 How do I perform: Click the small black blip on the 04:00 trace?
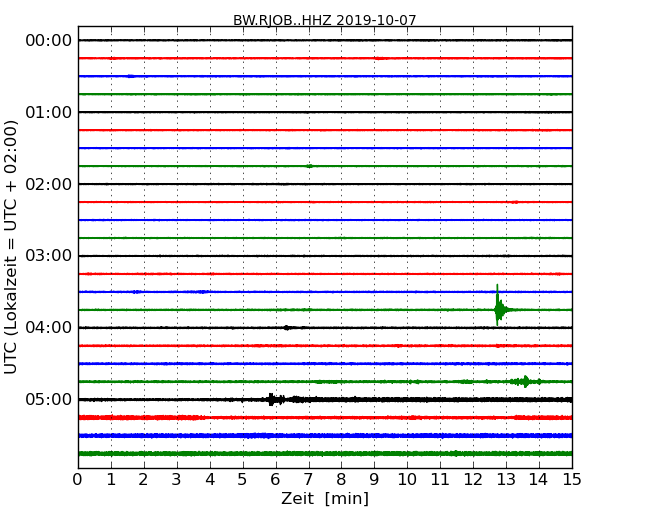287,328
